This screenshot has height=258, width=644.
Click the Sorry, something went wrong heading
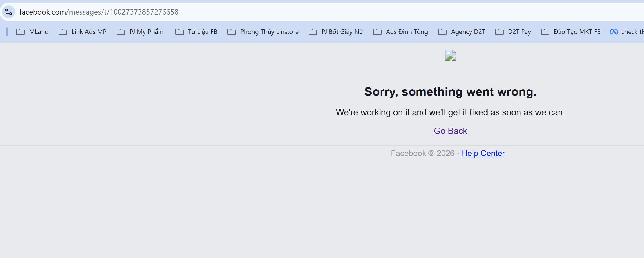pos(450,92)
